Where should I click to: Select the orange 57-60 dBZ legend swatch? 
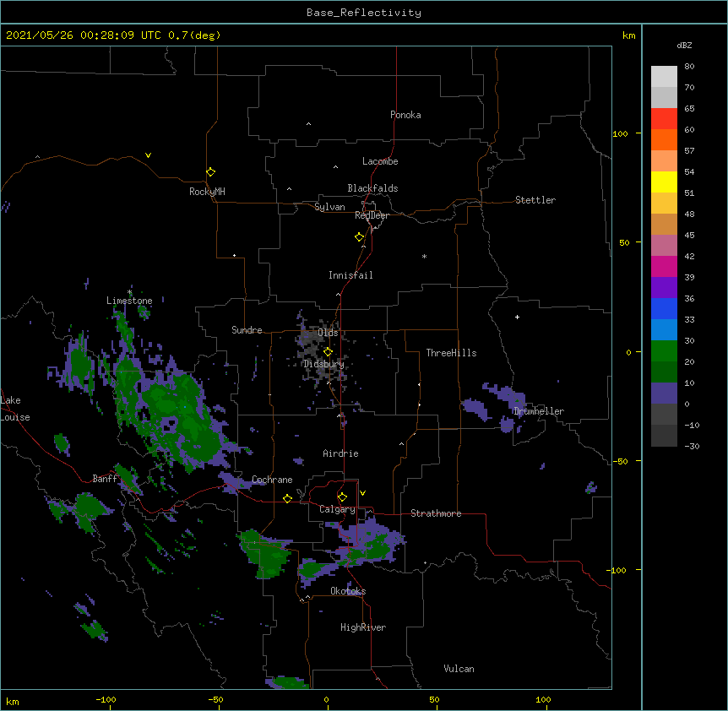tap(664, 139)
